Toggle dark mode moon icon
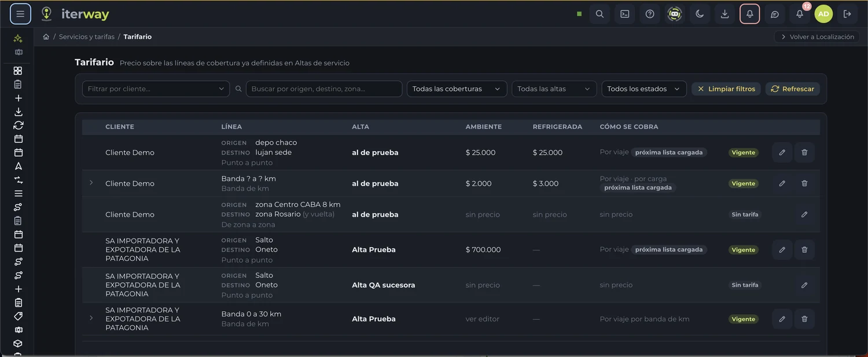Viewport: 868px width, 357px height. 700,14
